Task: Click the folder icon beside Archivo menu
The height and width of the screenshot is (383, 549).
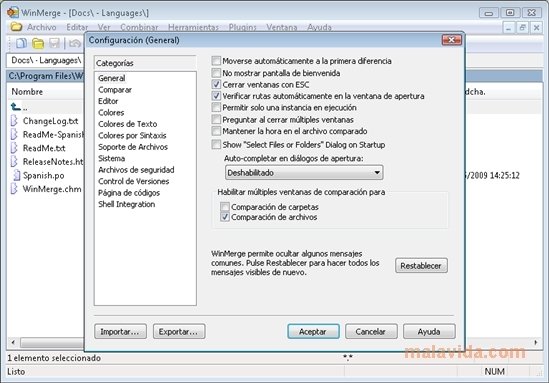Action: click(x=16, y=27)
